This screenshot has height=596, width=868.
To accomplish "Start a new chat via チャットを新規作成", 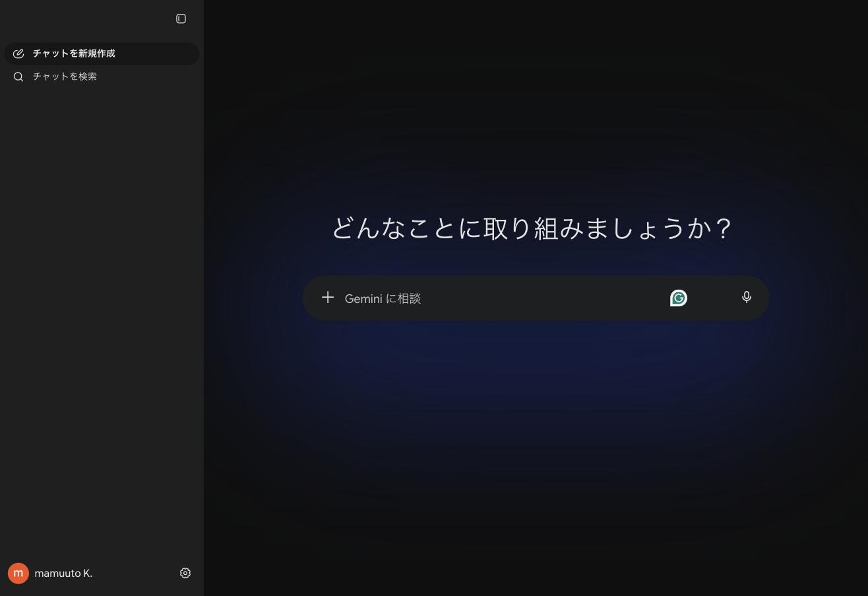I will coord(102,53).
